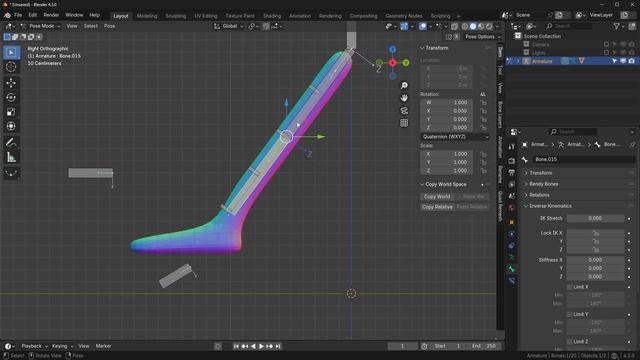Select the Scale tool
Screen dimensions: 640x360
(x=11, y=112)
